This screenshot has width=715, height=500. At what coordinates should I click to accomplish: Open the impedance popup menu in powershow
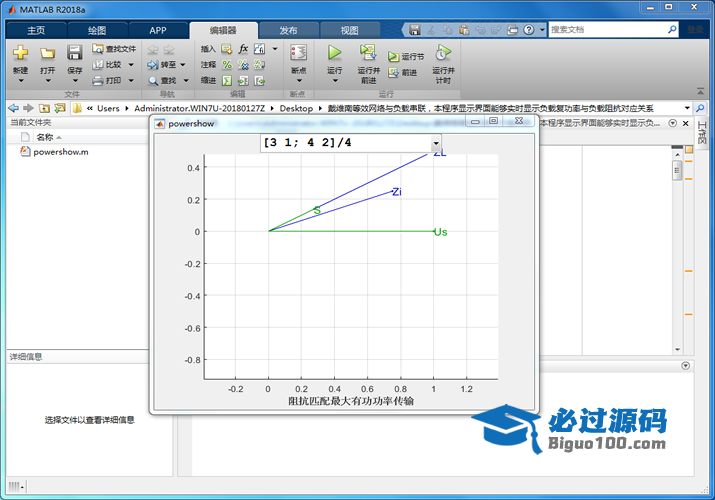tap(350, 143)
